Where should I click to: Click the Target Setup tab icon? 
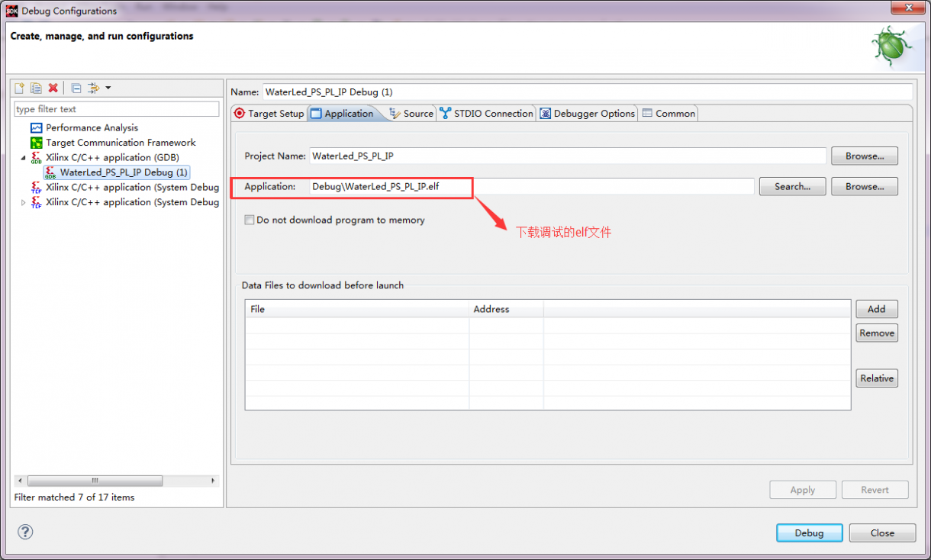tap(240, 113)
